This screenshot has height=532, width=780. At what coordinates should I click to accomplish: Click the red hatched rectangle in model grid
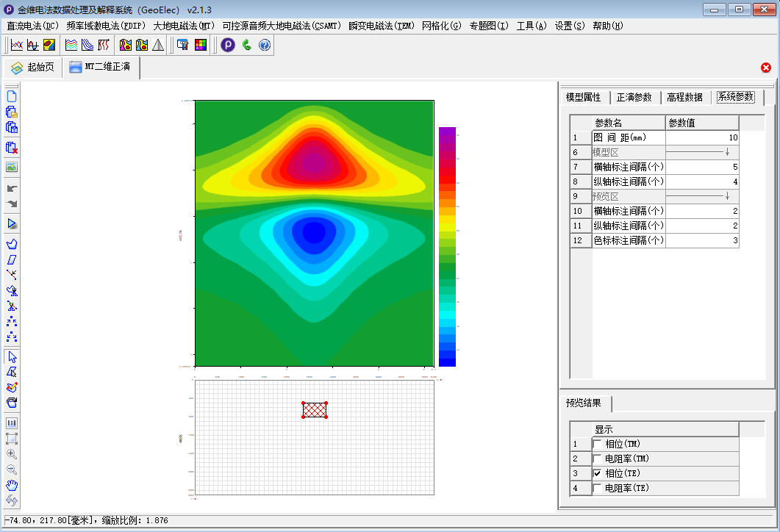(315, 410)
